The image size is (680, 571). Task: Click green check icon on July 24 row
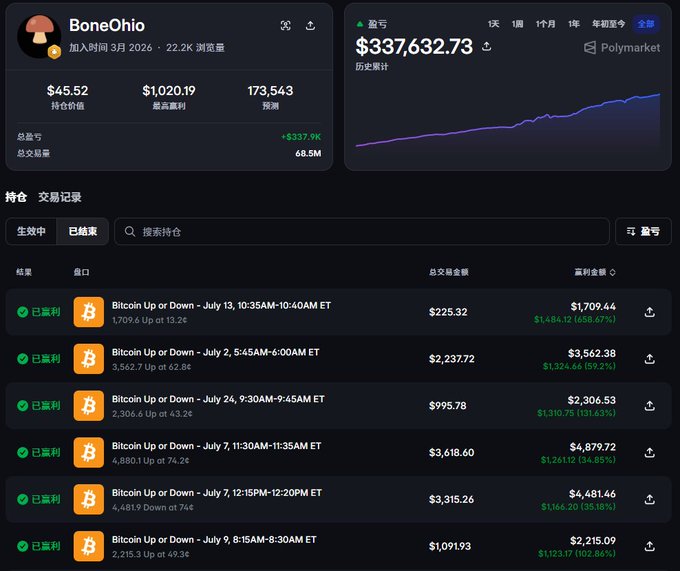pos(23,405)
